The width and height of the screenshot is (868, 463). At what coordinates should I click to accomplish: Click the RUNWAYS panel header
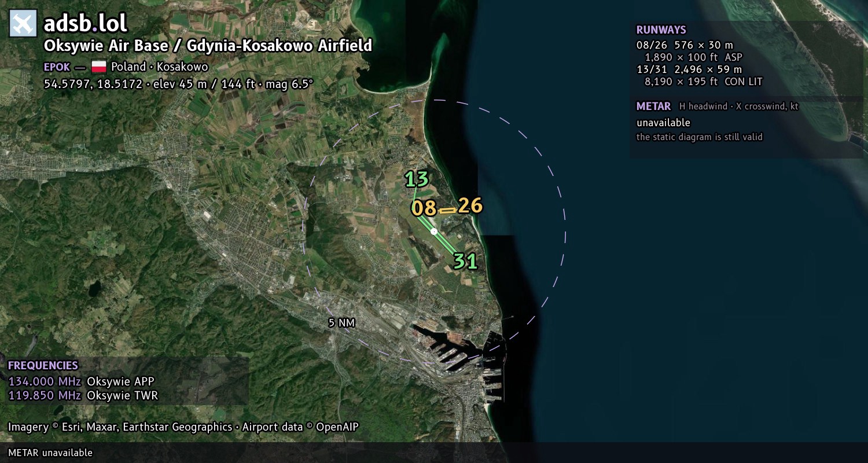tap(661, 30)
